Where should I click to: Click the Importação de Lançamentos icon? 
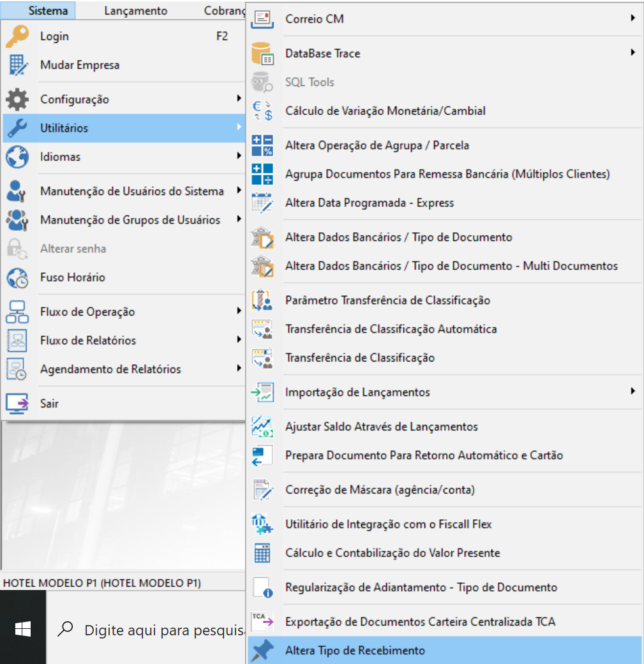click(262, 392)
